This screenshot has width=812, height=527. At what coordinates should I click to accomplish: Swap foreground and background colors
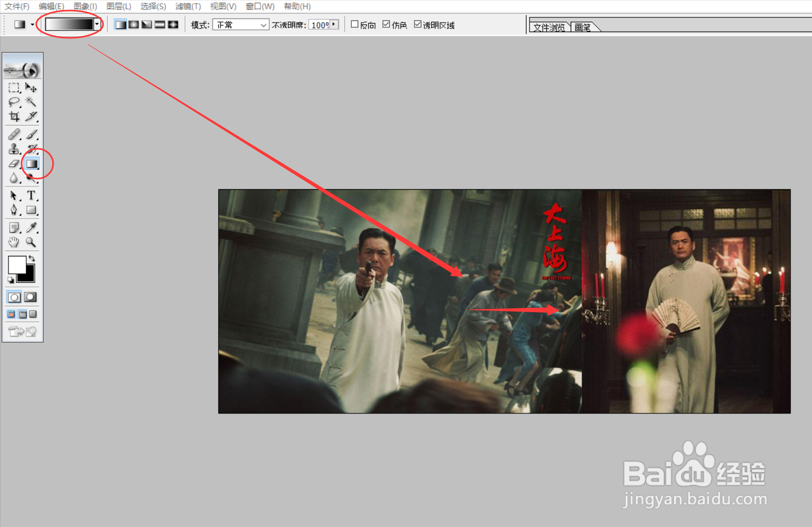click(32, 258)
